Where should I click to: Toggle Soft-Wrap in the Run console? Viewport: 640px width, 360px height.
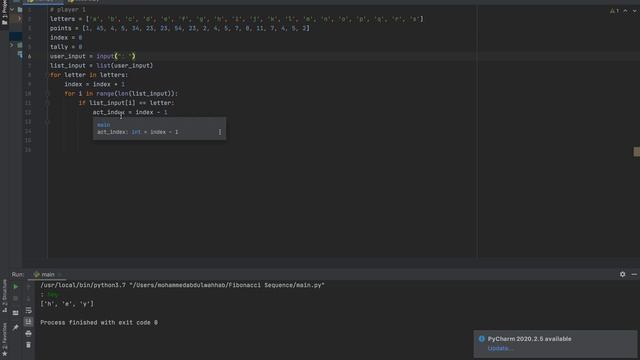click(28, 311)
